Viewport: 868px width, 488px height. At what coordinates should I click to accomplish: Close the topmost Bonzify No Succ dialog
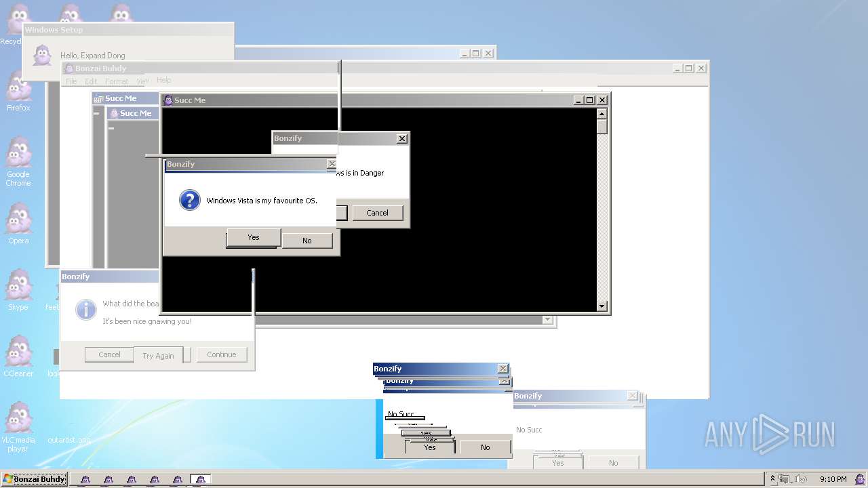502,369
